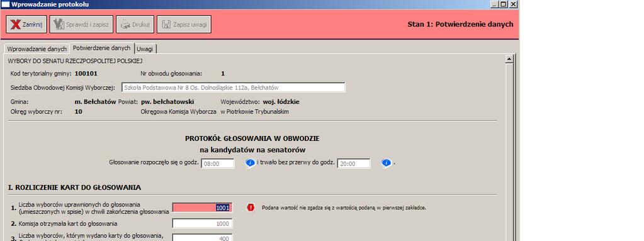Click the voting end time field 20:00
Screen dimensions: 644x241
pyautogui.click(x=354, y=164)
